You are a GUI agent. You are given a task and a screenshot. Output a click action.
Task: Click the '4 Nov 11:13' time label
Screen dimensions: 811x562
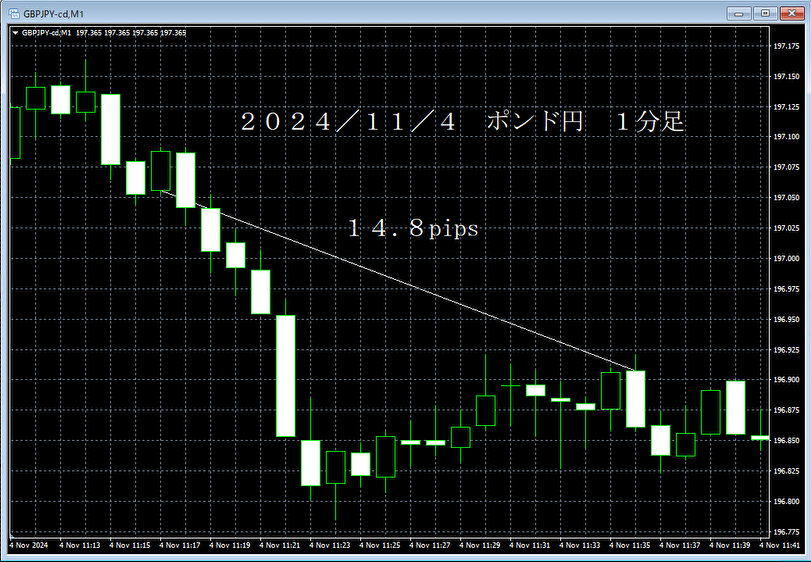[80, 545]
